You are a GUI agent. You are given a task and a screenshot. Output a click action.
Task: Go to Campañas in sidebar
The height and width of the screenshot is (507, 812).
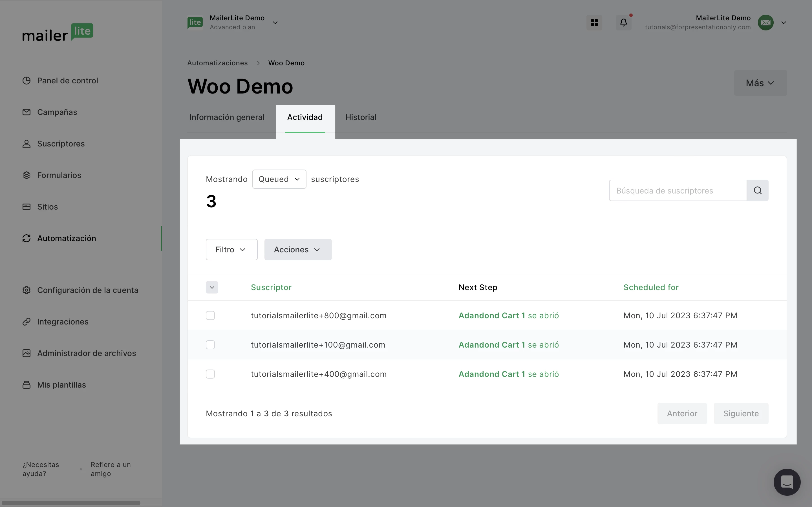57,112
